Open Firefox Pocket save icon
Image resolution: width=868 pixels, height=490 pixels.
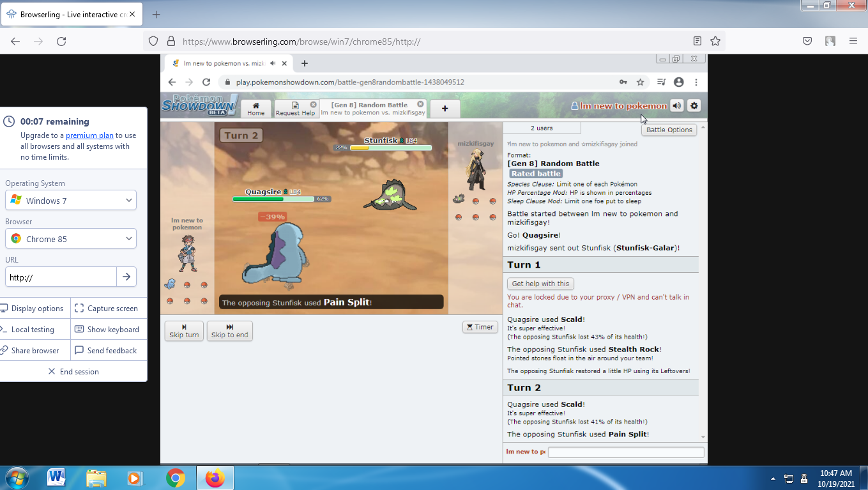(807, 41)
